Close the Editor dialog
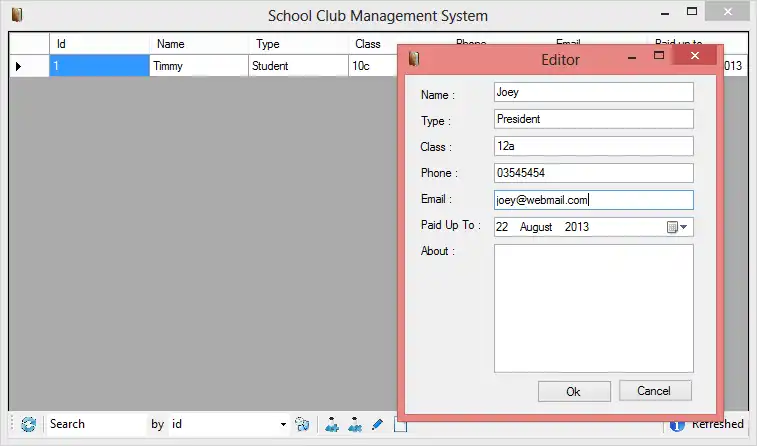Screen dimensions: 757x446 pos(695,56)
